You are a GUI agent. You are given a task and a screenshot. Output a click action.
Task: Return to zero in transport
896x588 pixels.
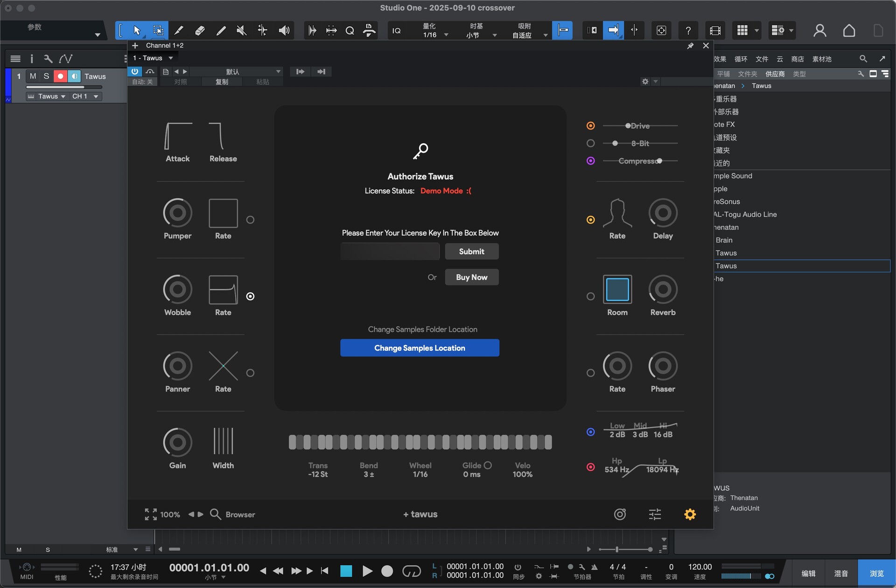click(x=325, y=571)
